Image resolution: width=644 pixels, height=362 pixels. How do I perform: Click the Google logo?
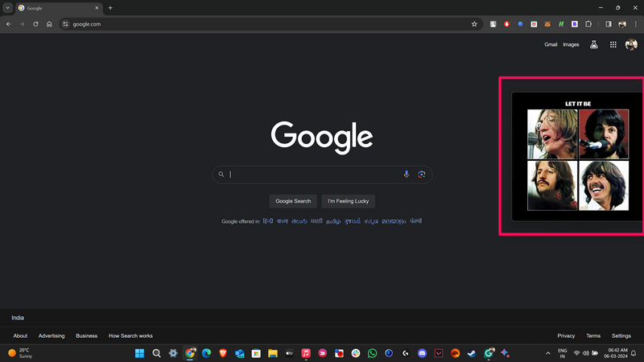coord(322,137)
